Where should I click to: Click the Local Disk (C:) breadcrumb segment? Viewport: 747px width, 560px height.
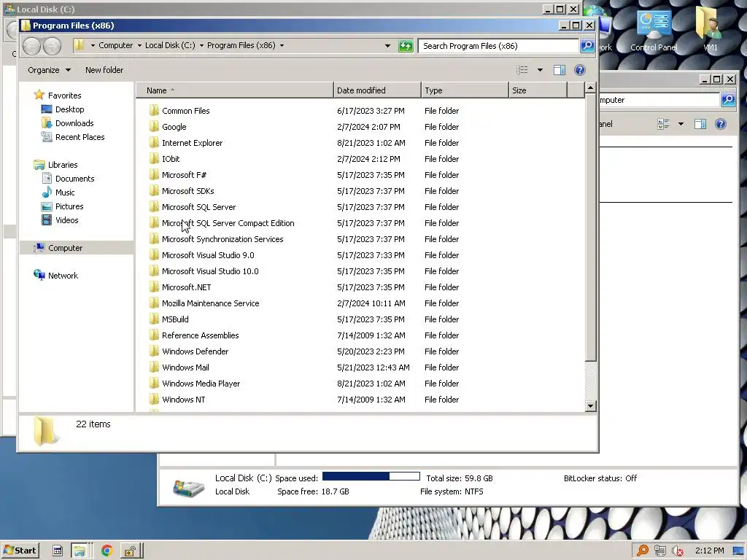coord(170,45)
